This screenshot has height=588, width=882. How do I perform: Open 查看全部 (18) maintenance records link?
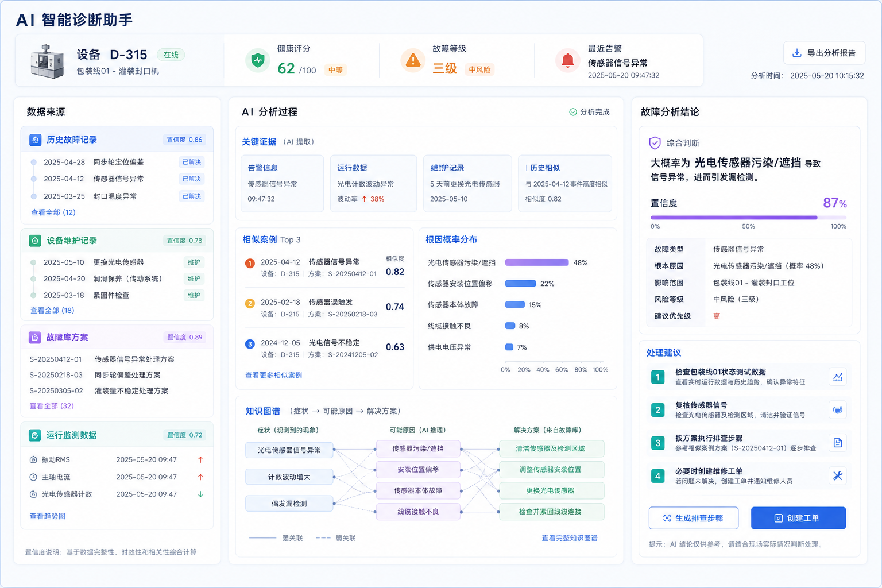(52, 310)
